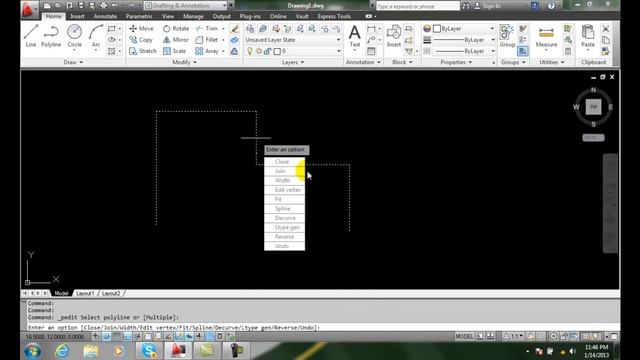
Task: Click the Group tool
Action: [507, 36]
